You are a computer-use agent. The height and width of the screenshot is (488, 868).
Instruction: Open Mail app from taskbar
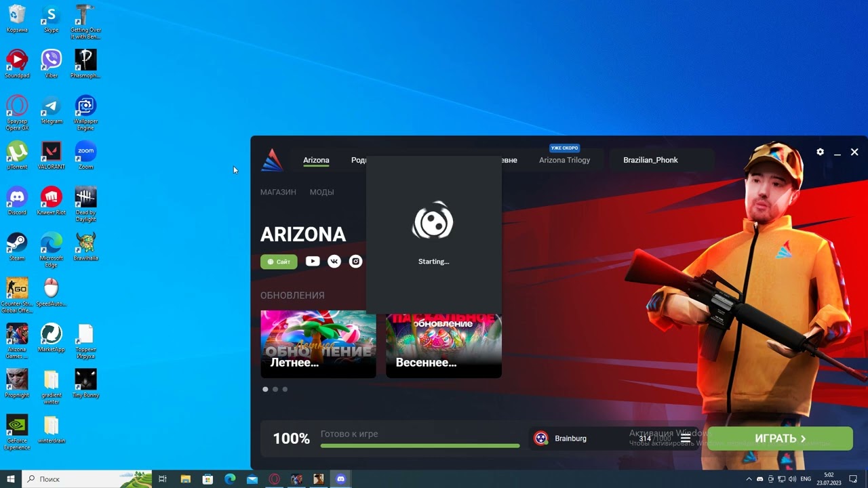[x=252, y=479]
